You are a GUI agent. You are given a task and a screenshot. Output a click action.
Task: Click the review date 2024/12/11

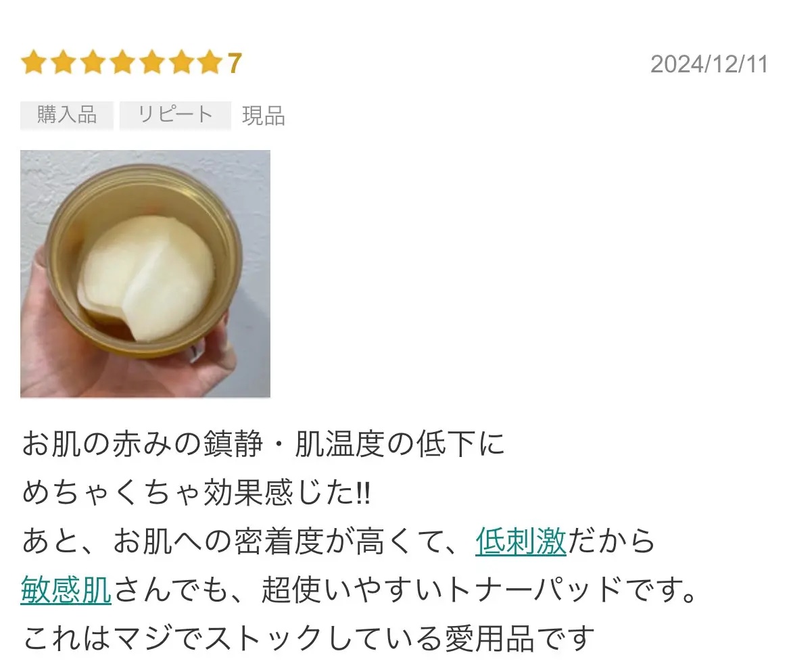(709, 64)
